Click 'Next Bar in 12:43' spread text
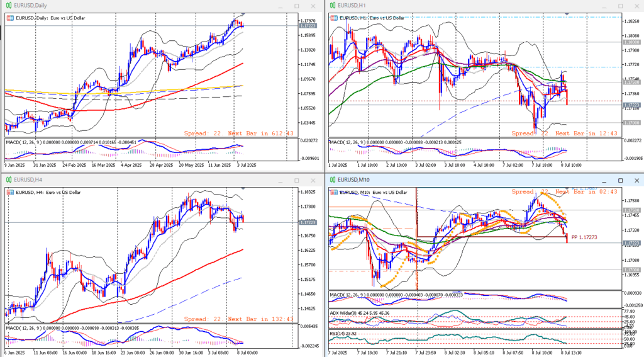The image size is (644, 357). 586,133
